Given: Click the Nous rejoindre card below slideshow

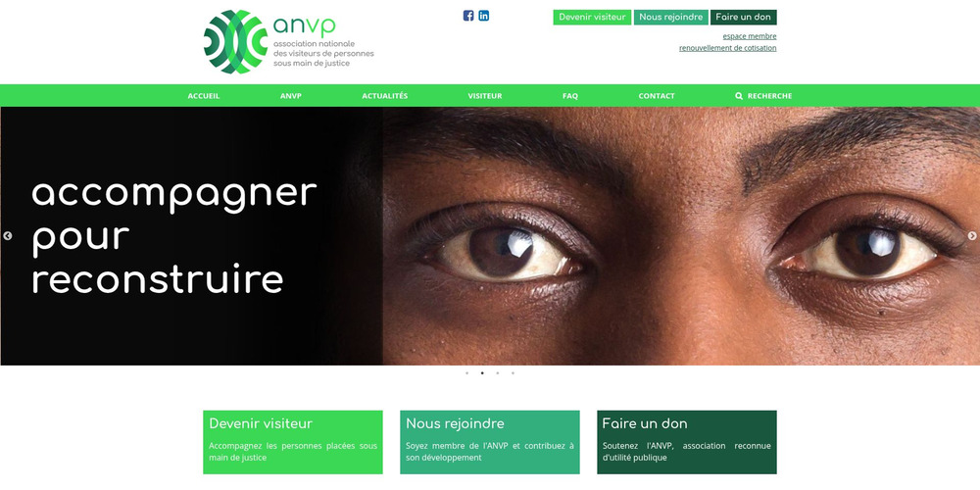Looking at the screenshot, I should pos(490,442).
